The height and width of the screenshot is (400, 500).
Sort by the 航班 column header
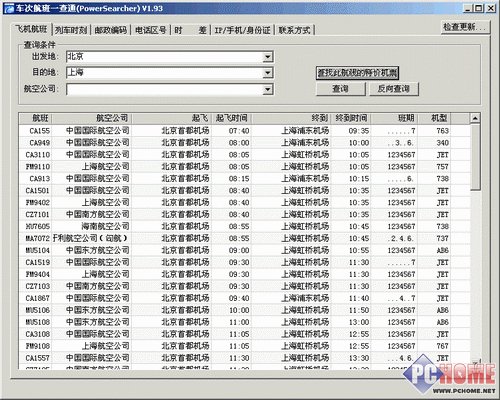pos(35,118)
